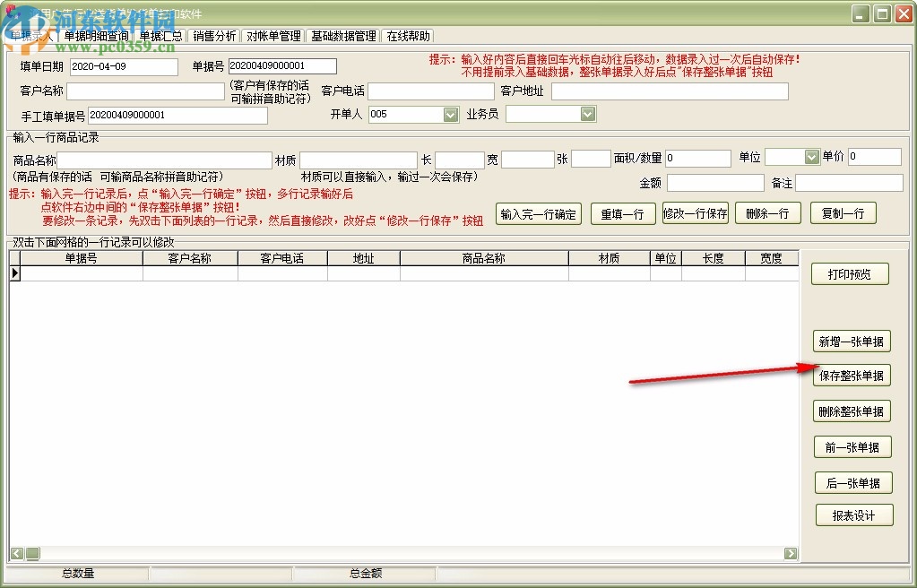Click the 宽 width input field
This screenshot has height=588, width=917.
527,160
